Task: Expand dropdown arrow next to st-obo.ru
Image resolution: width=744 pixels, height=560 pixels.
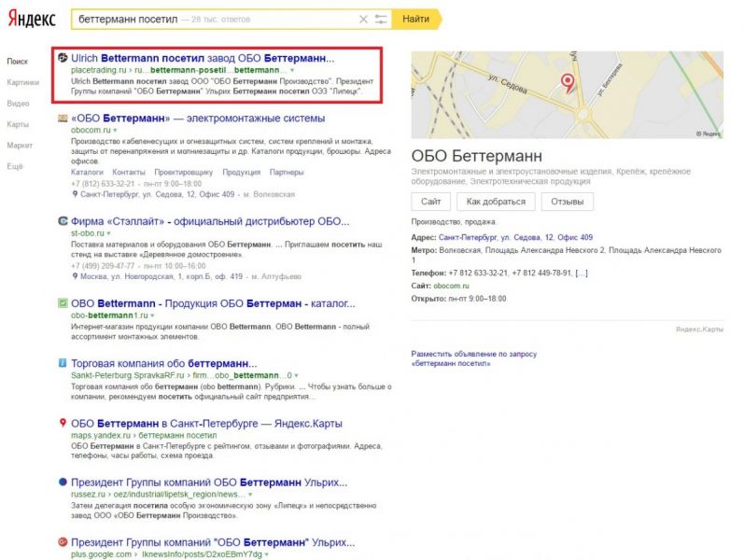Action: [x=108, y=233]
